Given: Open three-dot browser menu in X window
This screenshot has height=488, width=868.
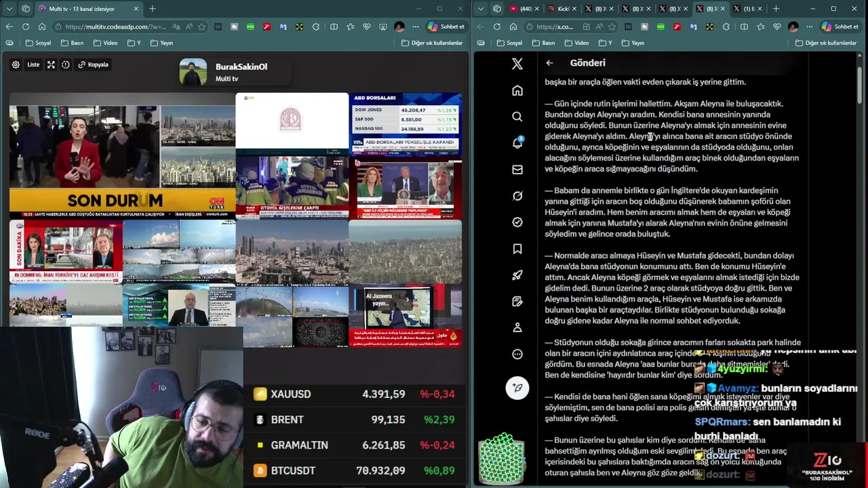Looking at the screenshot, I should [810, 26].
